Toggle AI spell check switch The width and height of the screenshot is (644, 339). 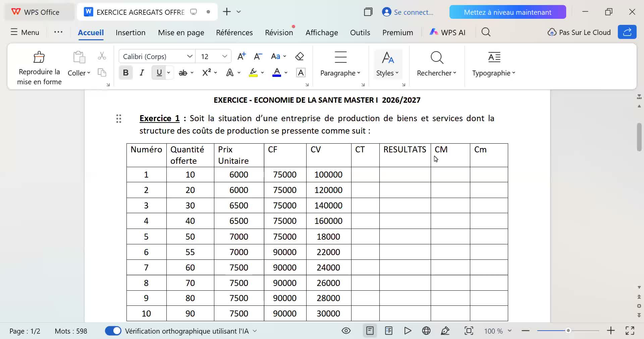click(x=113, y=331)
